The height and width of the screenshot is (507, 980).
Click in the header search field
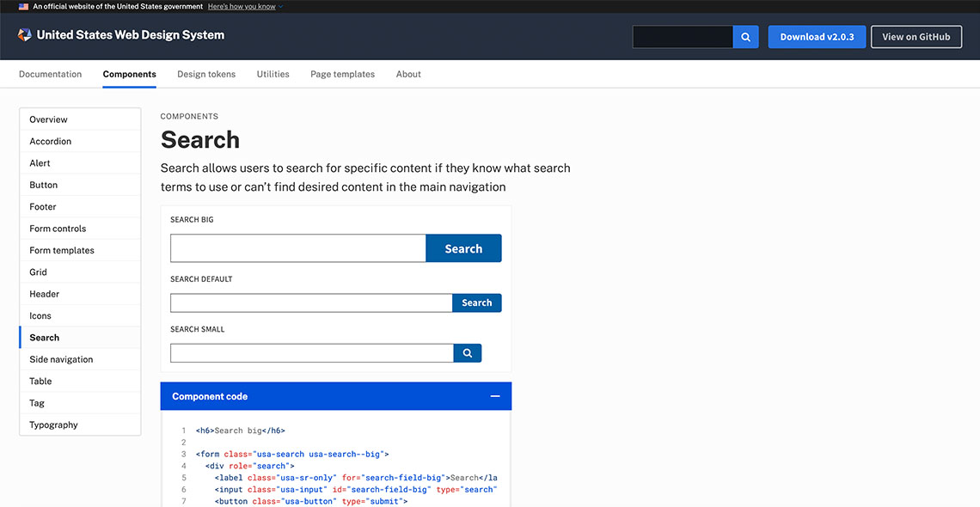tap(683, 37)
